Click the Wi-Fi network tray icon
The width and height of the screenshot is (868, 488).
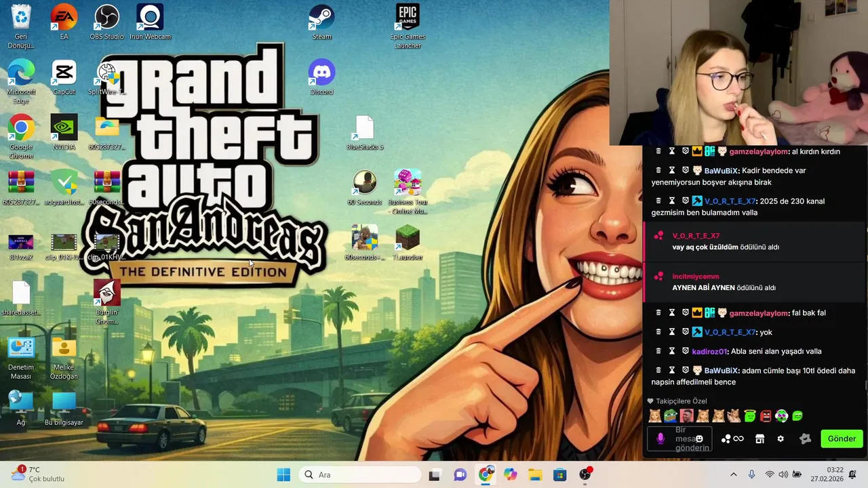coord(769,474)
